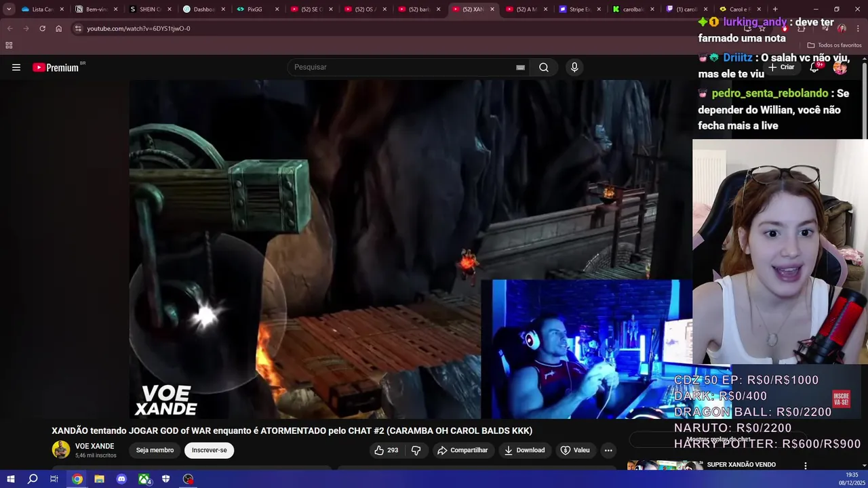Image resolution: width=868 pixels, height=488 pixels.
Task: Open YouTube notifications bell
Action: click(x=815, y=67)
